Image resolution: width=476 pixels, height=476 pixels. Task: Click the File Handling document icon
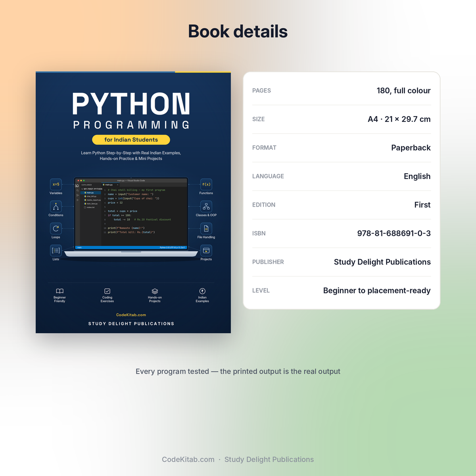206,228
